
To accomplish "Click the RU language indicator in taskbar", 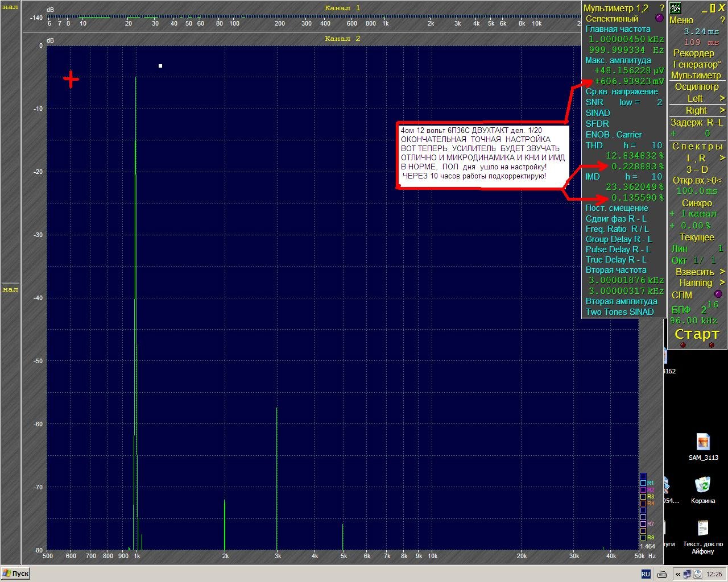I will (646, 574).
